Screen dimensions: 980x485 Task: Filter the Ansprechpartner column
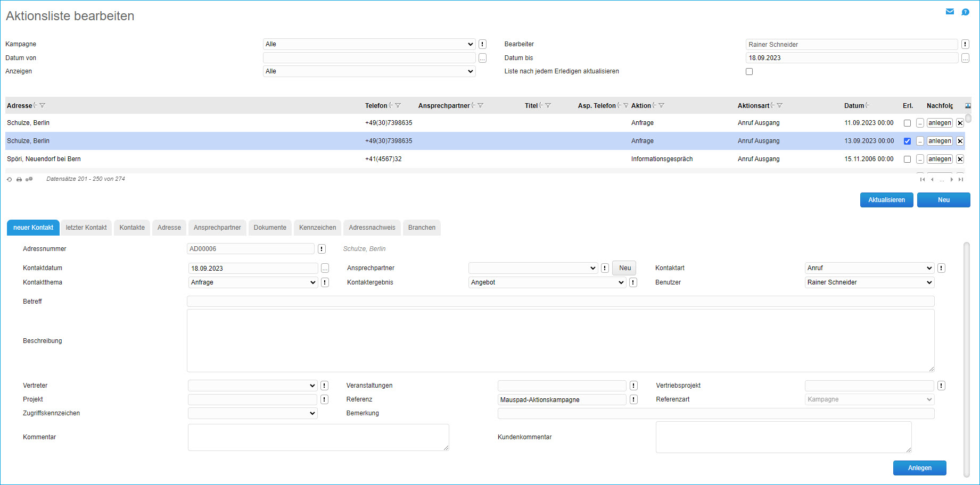point(480,105)
